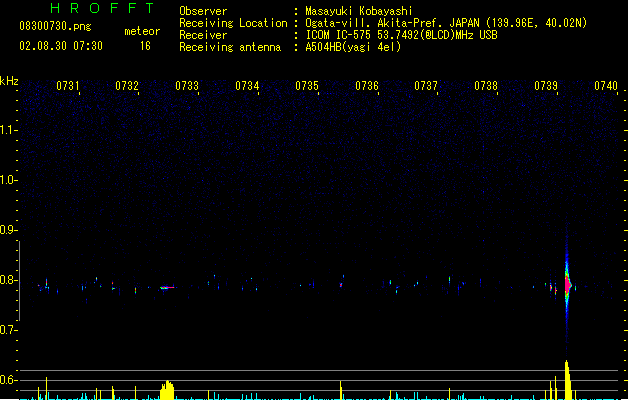Image resolution: width=629 pixels, height=400 pixels.
Task: Click the A504HB(yagi 4el) antenna text
Action: [x=353, y=47]
